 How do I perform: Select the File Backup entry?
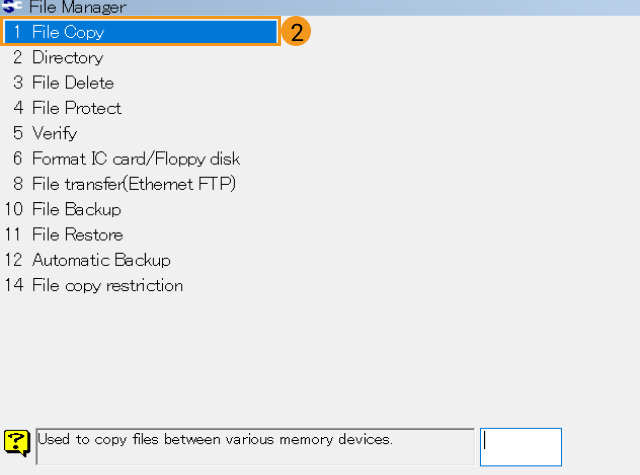pos(76,209)
